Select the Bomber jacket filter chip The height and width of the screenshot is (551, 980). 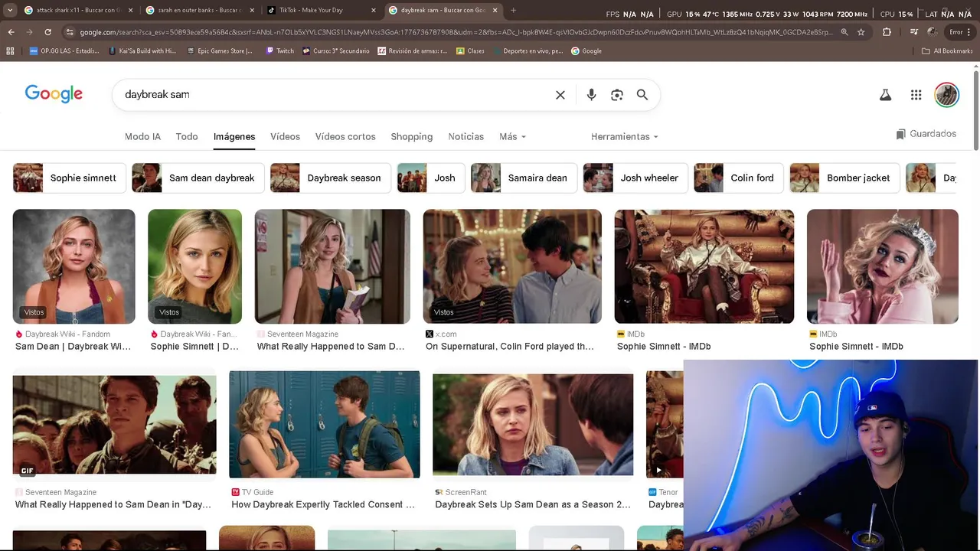(x=844, y=178)
